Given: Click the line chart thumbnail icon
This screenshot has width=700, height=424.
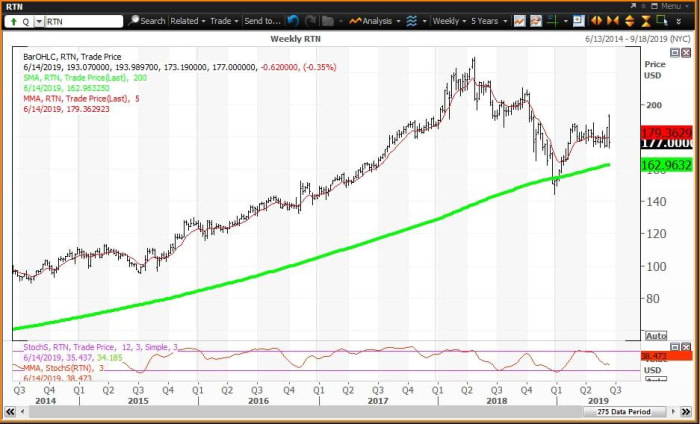Looking at the screenshot, I should click(519, 21).
